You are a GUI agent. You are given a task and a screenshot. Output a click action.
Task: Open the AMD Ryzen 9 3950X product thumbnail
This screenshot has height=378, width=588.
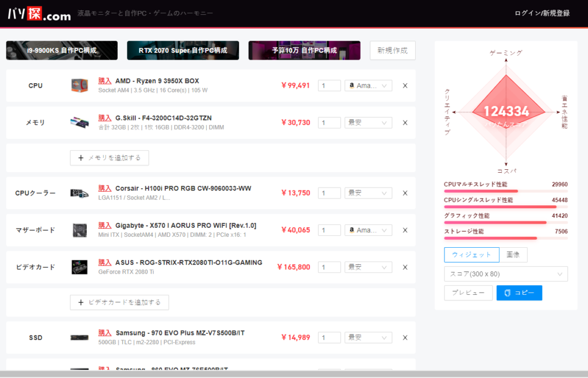79,85
